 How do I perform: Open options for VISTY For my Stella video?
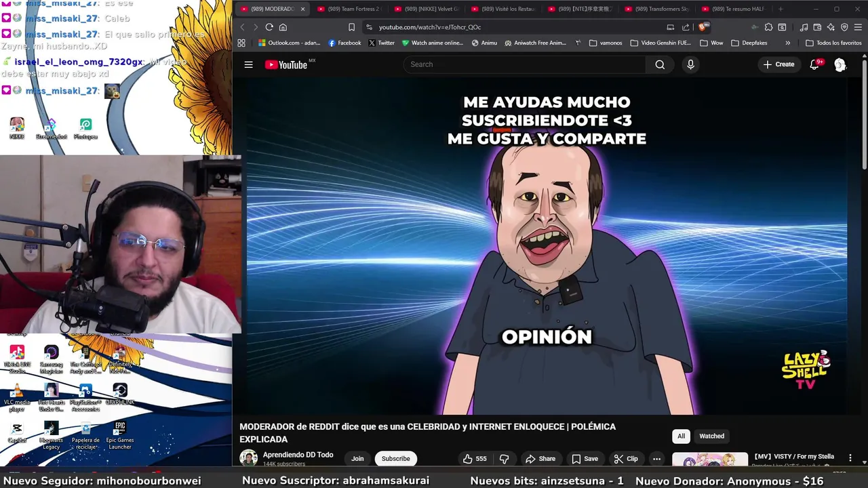tap(850, 457)
